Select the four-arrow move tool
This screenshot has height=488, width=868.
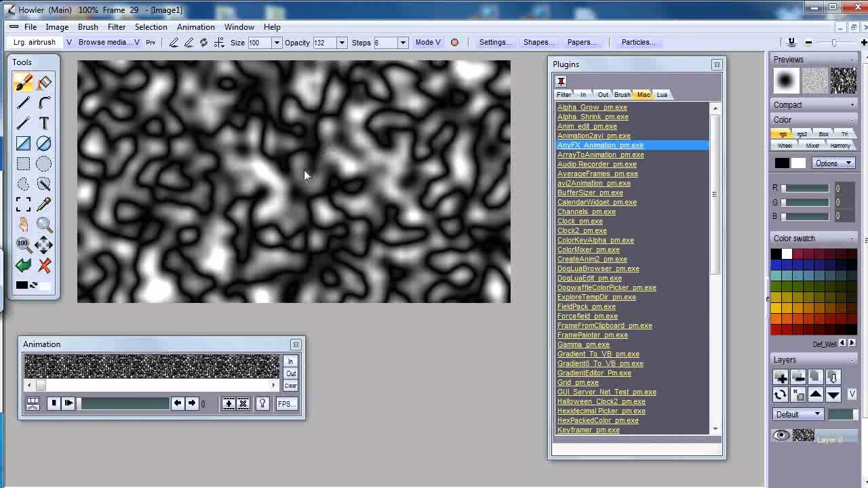44,245
